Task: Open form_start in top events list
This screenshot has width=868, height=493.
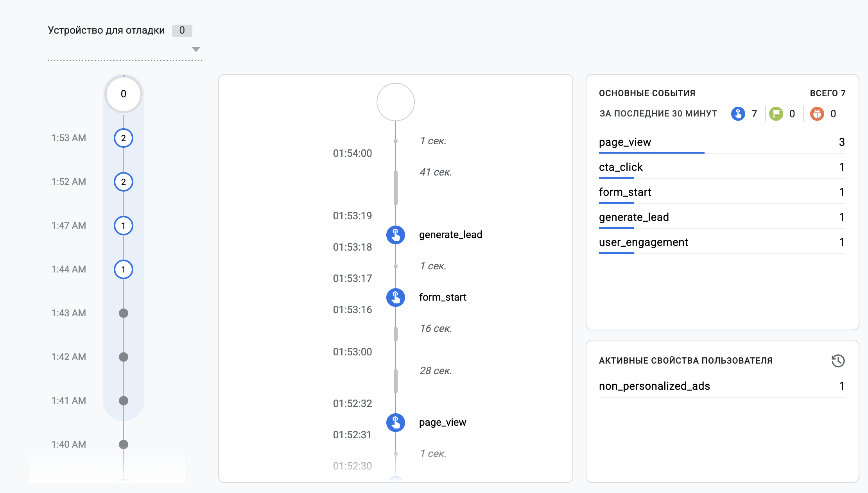Action: tap(722, 192)
